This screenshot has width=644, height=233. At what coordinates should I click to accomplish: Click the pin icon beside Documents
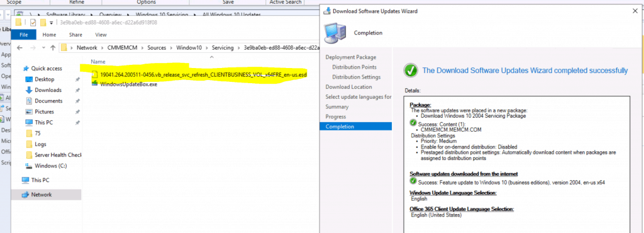click(77, 101)
